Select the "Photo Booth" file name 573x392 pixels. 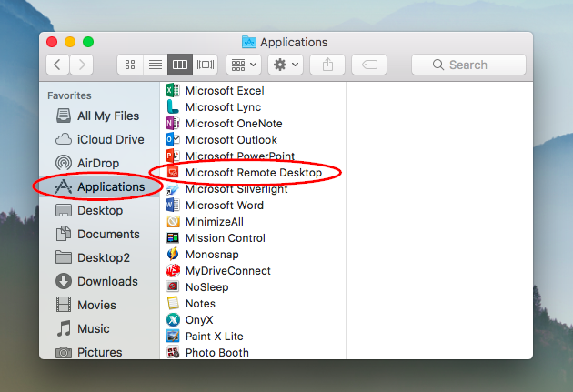217,353
